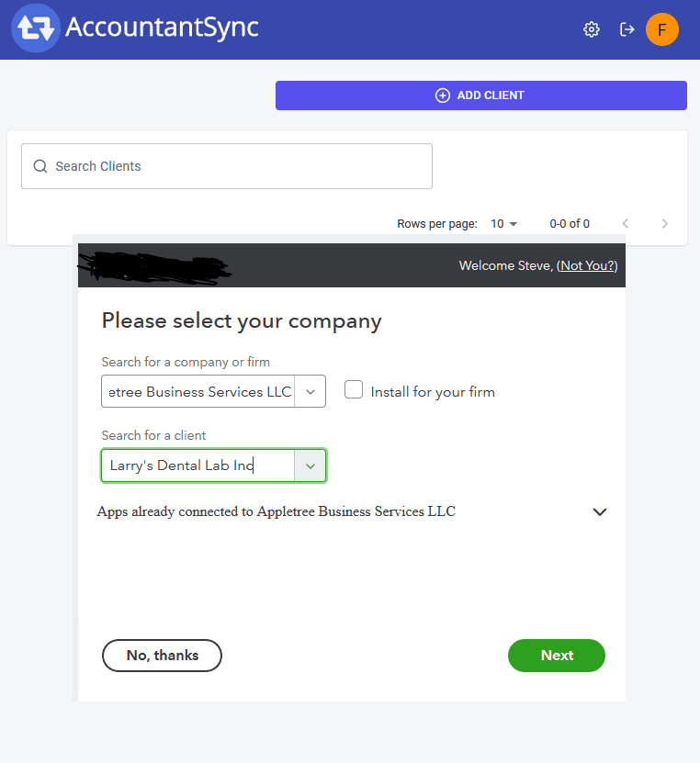Click the ADD CLIENT button
The image size is (700, 763).
click(480, 95)
